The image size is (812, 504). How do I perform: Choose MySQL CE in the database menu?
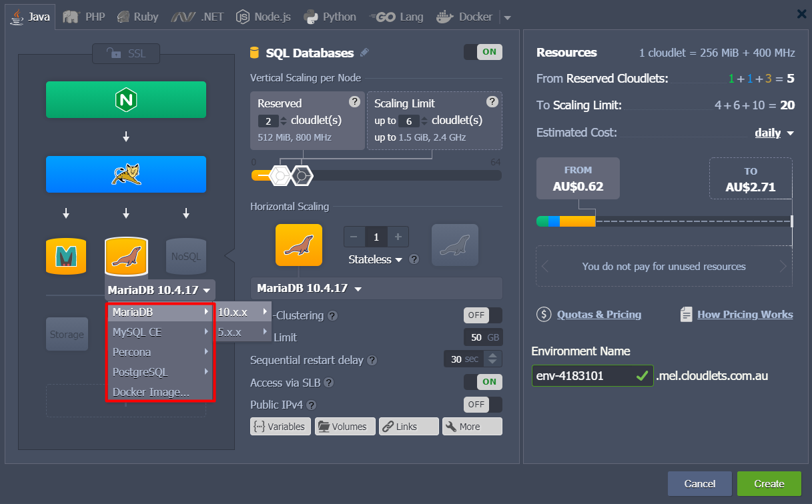pyautogui.click(x=160, y=332)
